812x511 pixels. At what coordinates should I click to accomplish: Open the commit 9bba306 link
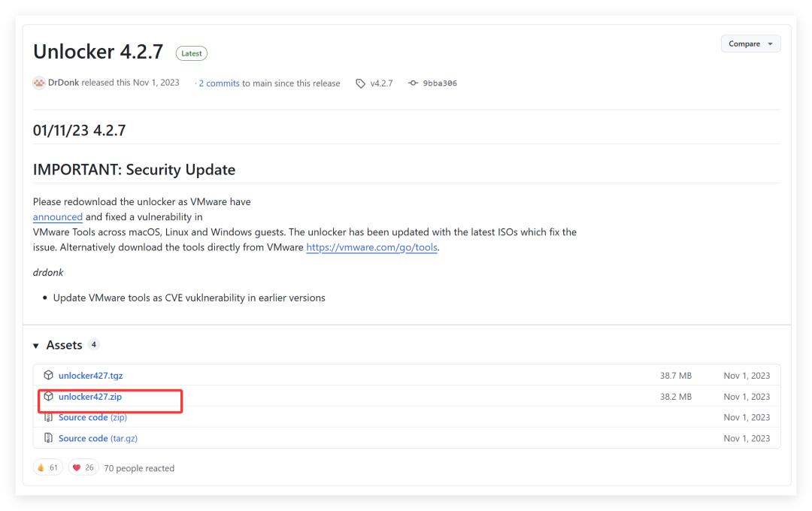pyautogui.click(x=440, y=83)
